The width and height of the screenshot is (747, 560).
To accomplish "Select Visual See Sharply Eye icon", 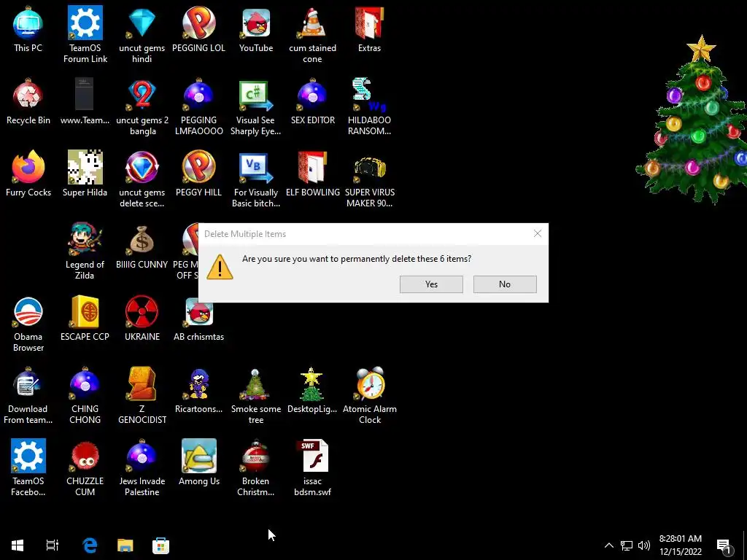I will [256, 106].
